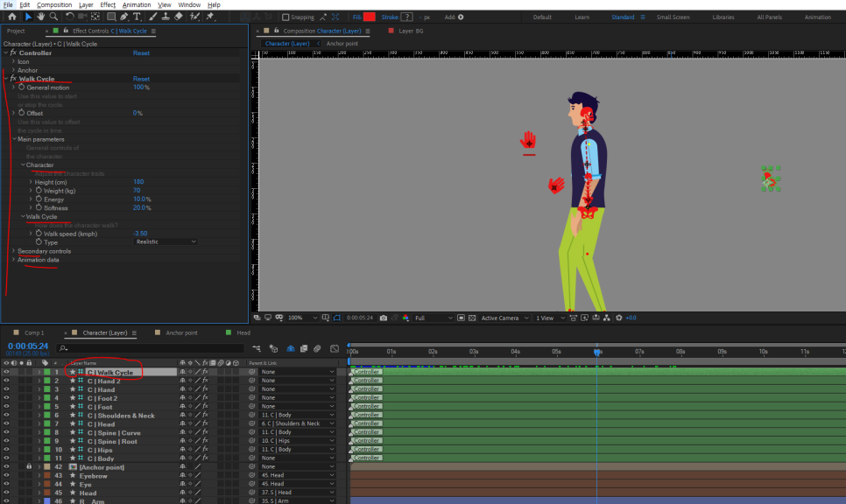Select the Hand tool in the toolbar
The height and width of the screenshot is (504, 846).
41,17
